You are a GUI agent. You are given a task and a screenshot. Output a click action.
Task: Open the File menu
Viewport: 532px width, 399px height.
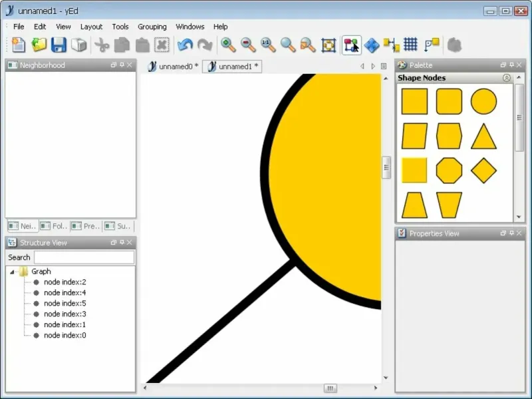click(x=19, y=27)
